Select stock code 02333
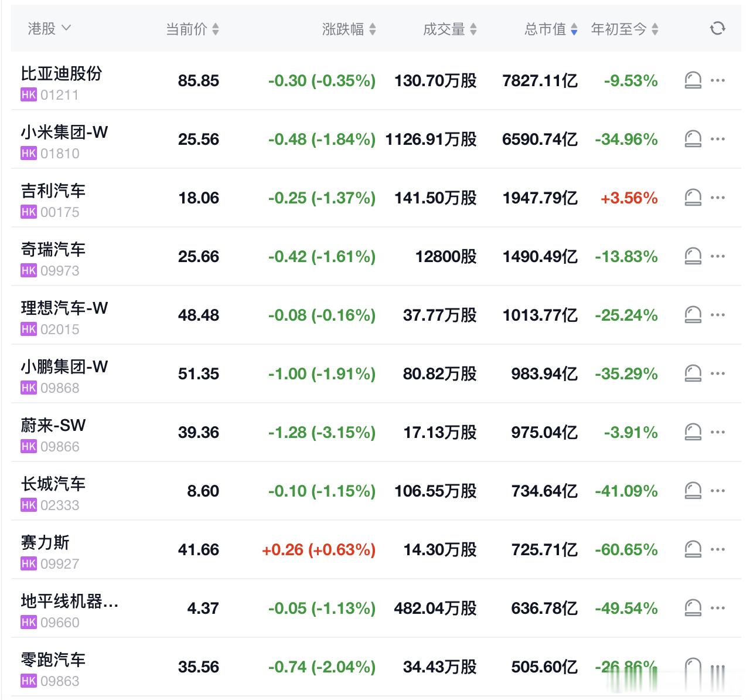The image size is (750, 700). click(x=60, y=505)
